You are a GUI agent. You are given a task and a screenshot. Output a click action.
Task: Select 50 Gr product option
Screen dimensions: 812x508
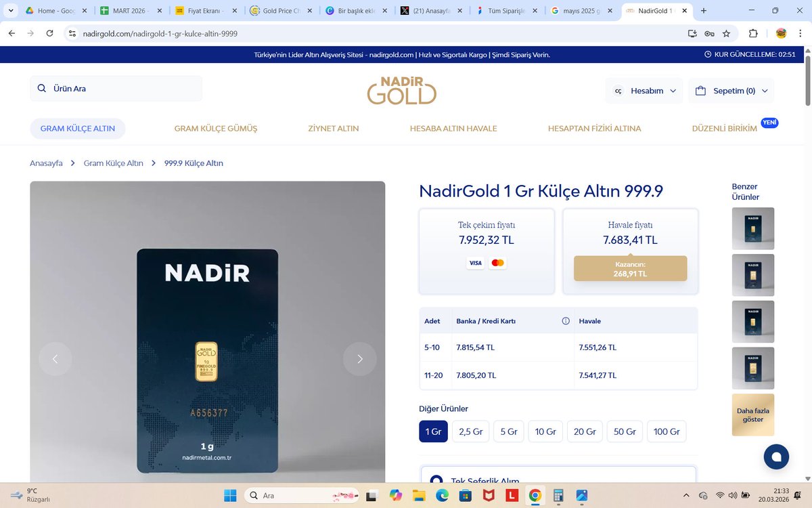tap(625, 431)
